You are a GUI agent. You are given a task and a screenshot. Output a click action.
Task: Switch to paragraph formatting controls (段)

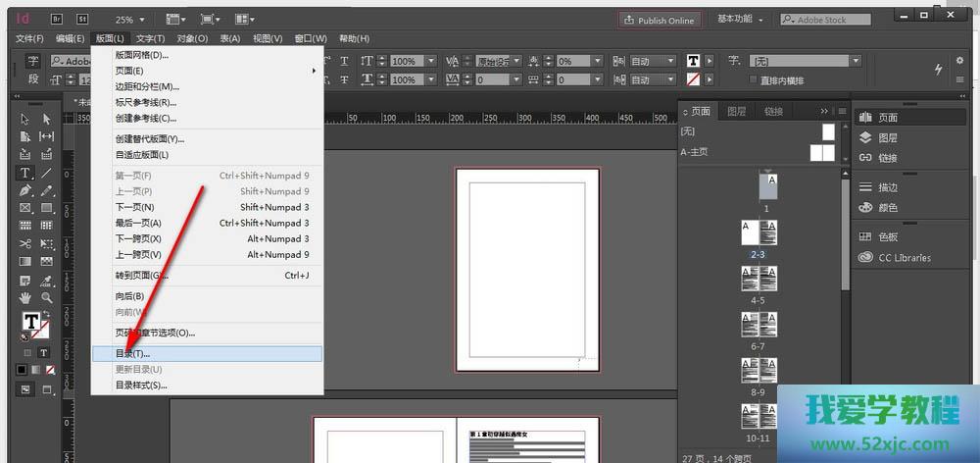[33, 79]
